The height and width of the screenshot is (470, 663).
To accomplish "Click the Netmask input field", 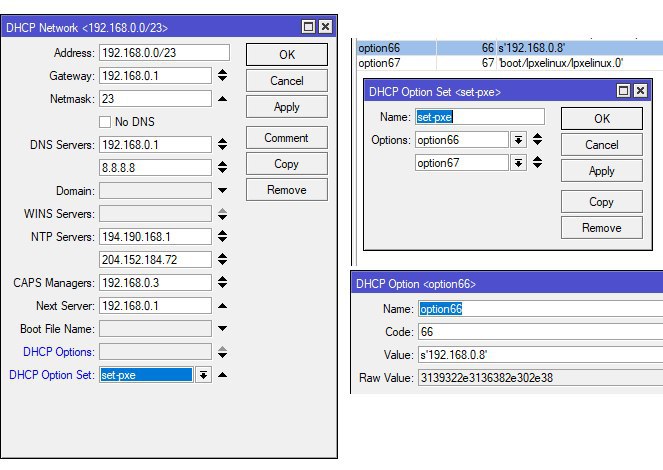I will [x=155, y=99].
